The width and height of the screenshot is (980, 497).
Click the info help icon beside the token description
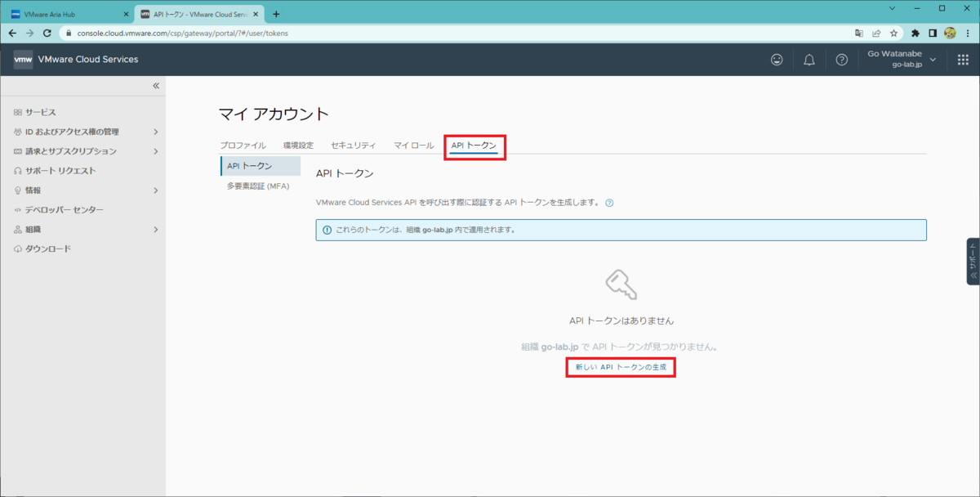(x=609, y=203)
